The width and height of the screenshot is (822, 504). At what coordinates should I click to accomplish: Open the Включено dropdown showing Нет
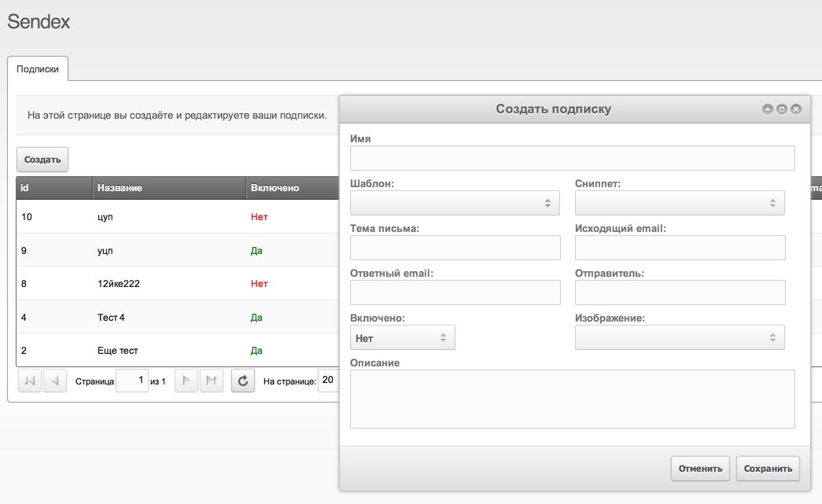tap(403, 337)
